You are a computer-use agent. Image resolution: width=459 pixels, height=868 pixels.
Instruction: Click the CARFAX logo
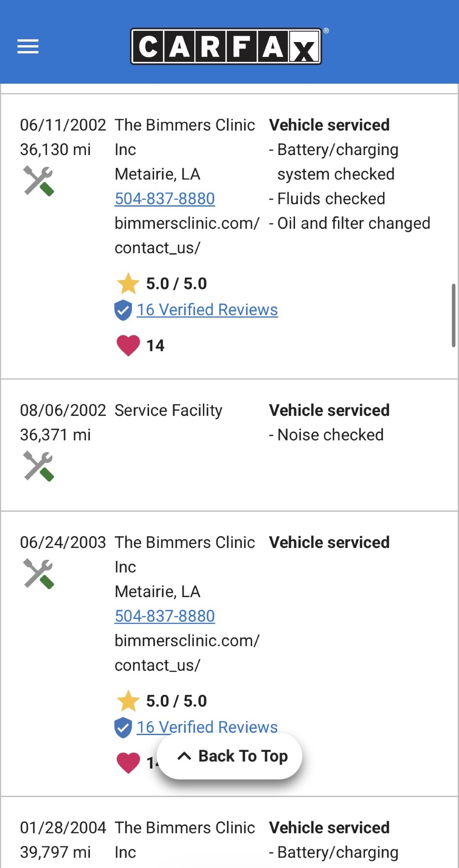point(226,46)
